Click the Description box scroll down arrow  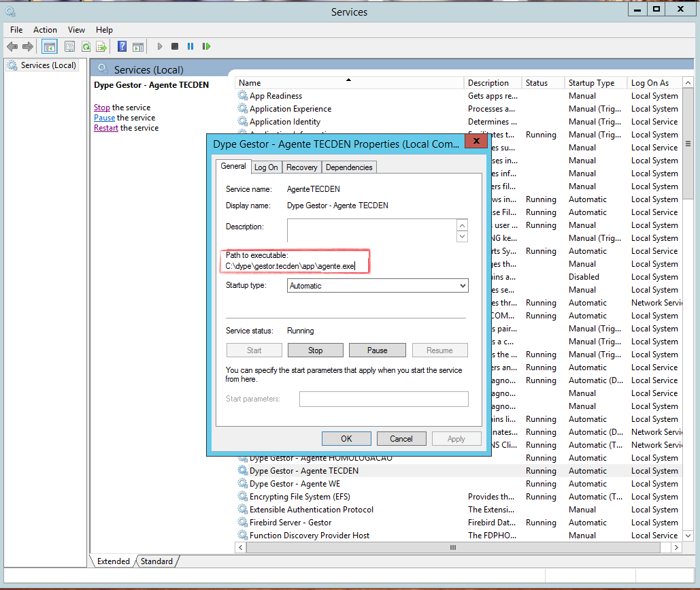point(463,236)
